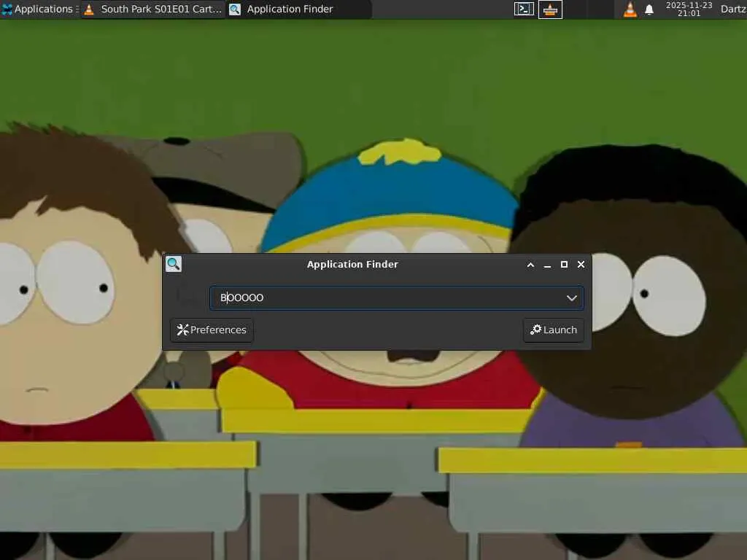Click the date and time clock
Screen dimensions: 747x560
pos(689,9)
